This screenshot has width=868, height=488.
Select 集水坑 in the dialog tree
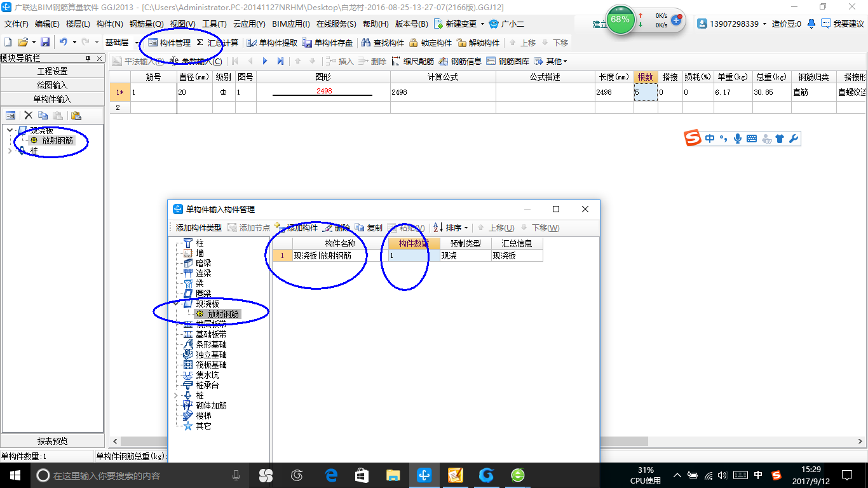(x=207, y=375)
